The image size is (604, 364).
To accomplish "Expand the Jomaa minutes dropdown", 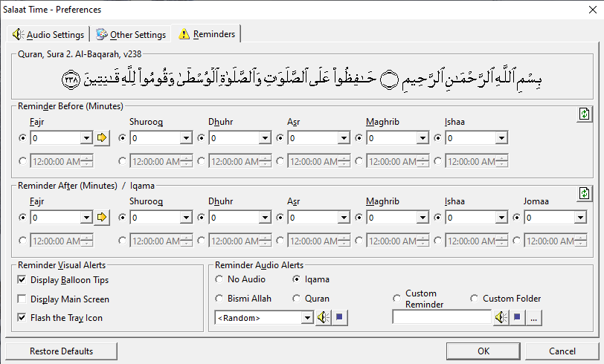I will (x=579, y=218).
